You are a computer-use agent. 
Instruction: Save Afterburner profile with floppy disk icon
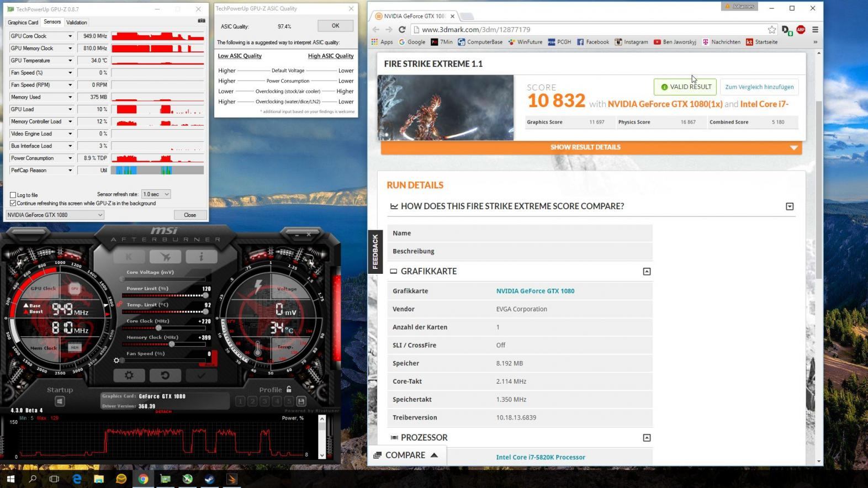tap(301, 401)
